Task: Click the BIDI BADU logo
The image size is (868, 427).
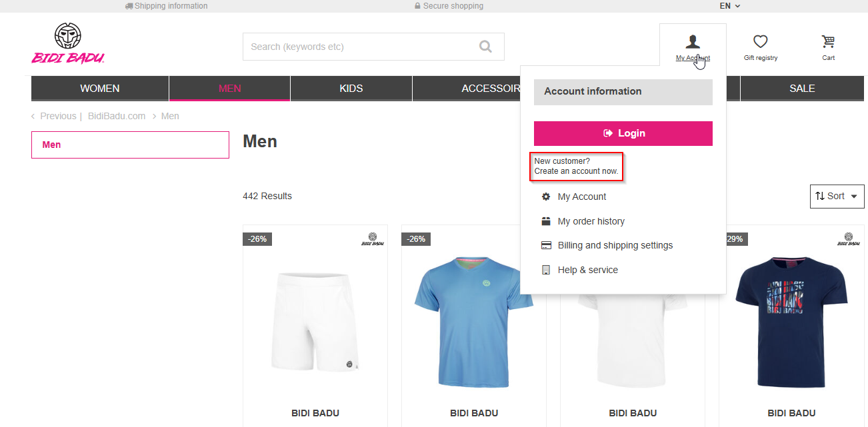Action: [68, 43]
